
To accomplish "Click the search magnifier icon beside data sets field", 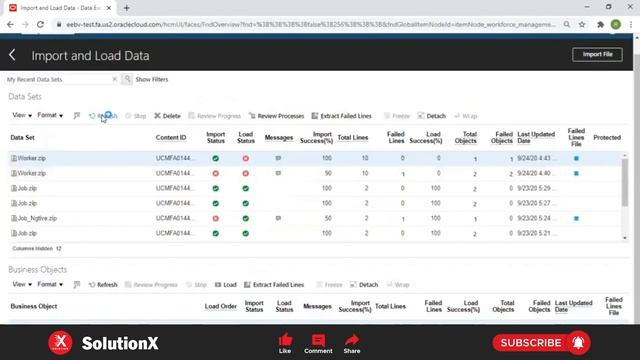I will click(x=127, y=79).
